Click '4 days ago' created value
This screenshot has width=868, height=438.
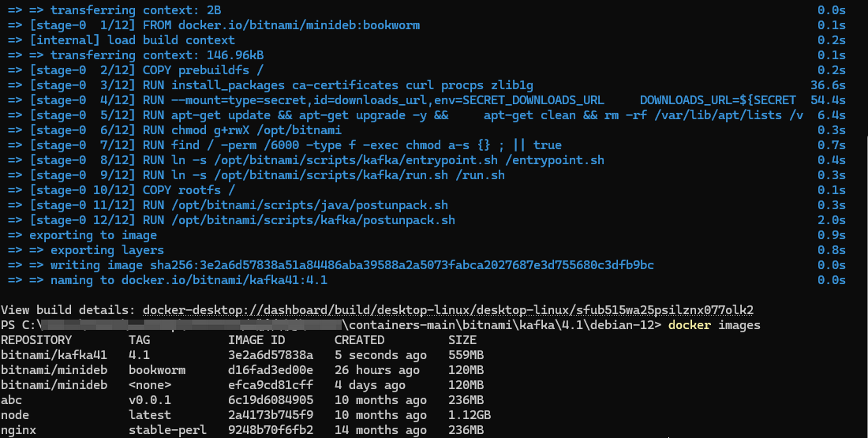point(370,385)
